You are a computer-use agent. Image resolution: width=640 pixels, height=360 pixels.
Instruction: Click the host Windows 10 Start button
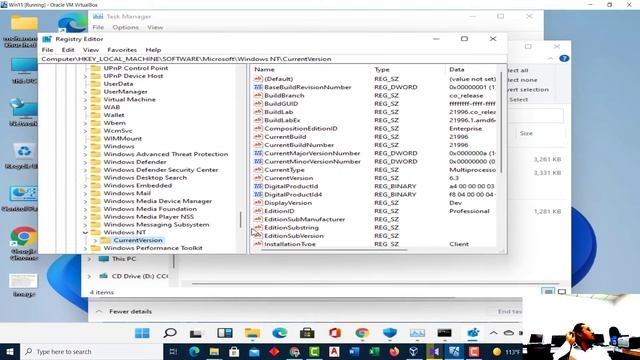[x=9, y=351]
